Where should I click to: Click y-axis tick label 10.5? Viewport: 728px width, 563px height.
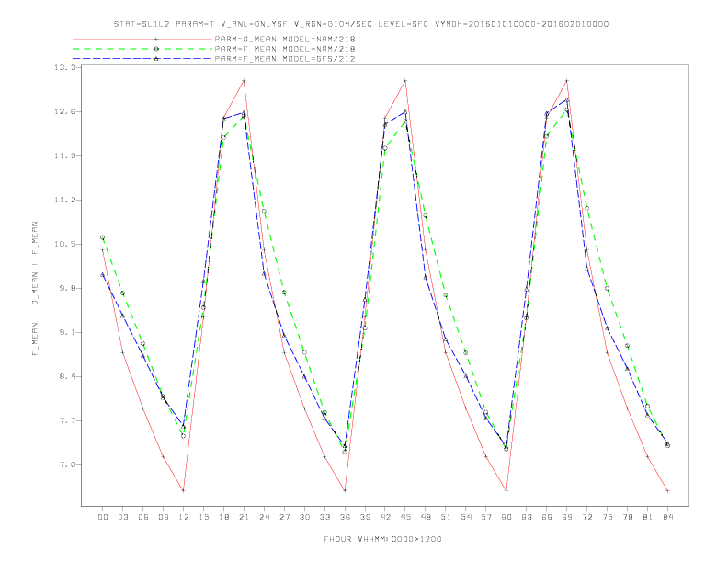click(65, 245)
